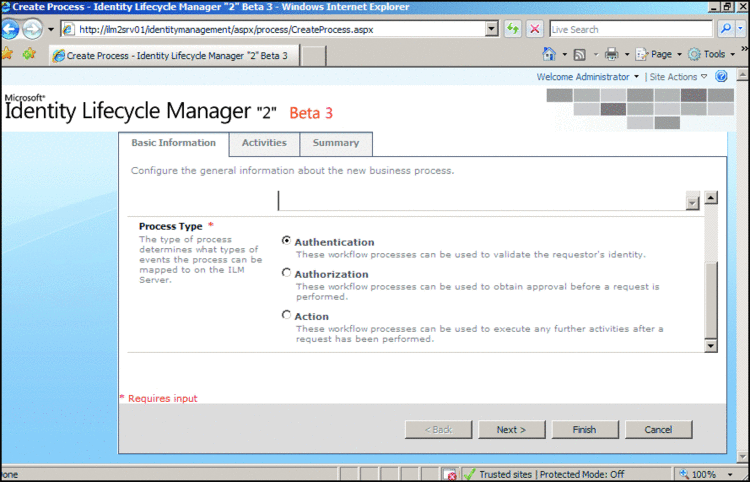Click the Internet Explorer title bar icon
Viewport: 750px width, 482px height.
click(x=6, y=7)
